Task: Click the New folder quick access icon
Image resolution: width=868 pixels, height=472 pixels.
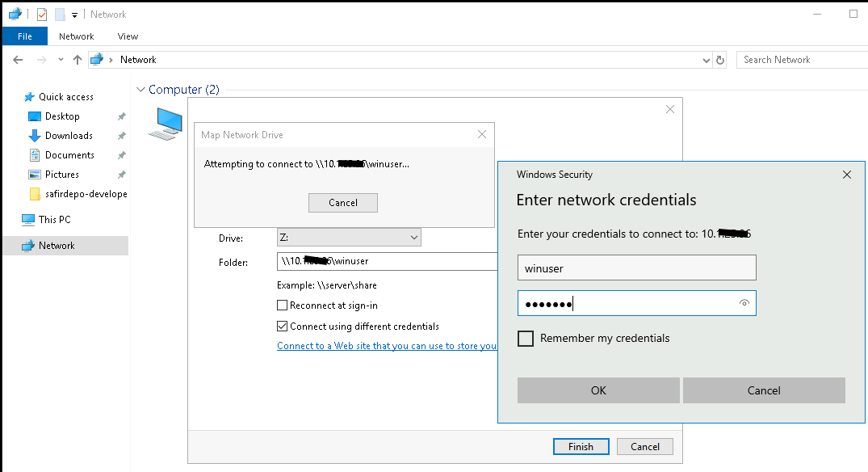Action: click(60, 15)
